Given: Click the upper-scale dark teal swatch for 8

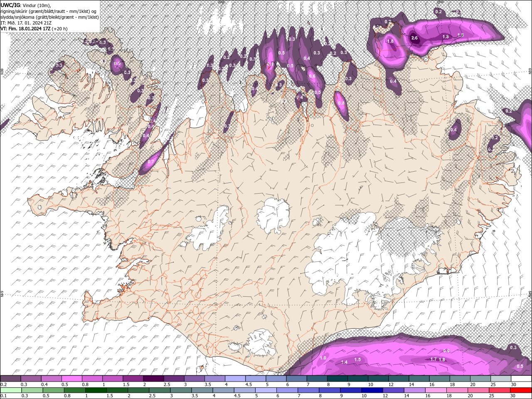Looking at the screenshot, I should tap(337, 379).
